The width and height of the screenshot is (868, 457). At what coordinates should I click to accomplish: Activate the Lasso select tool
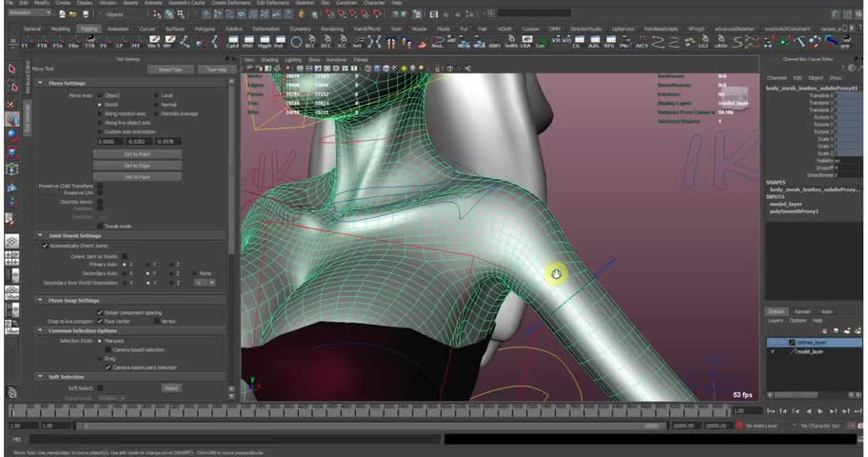(12, 86)
